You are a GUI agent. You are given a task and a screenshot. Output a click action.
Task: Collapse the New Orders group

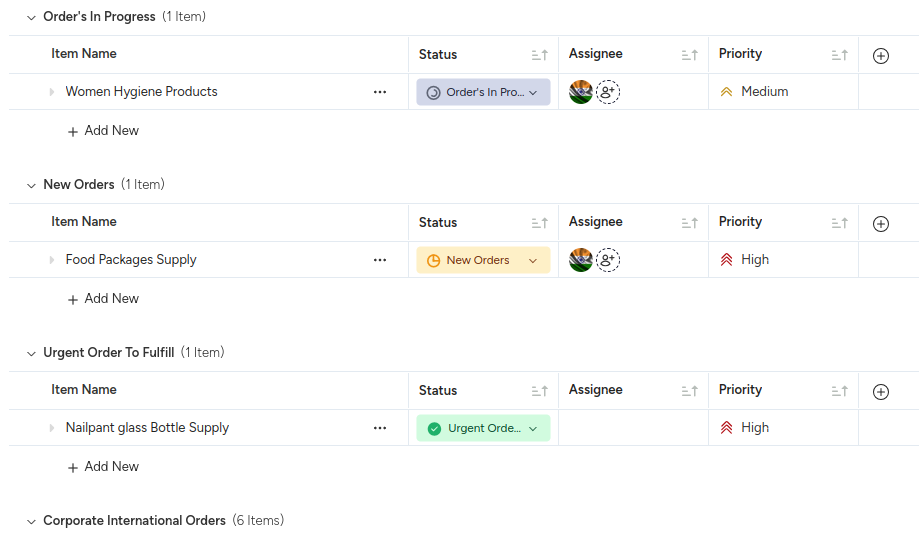click(x=31, y=185)
